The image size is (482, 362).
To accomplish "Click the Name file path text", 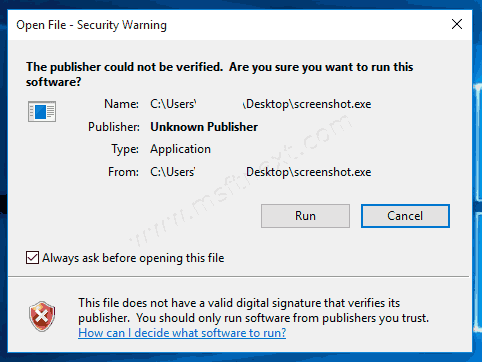I will pos(261,104).
